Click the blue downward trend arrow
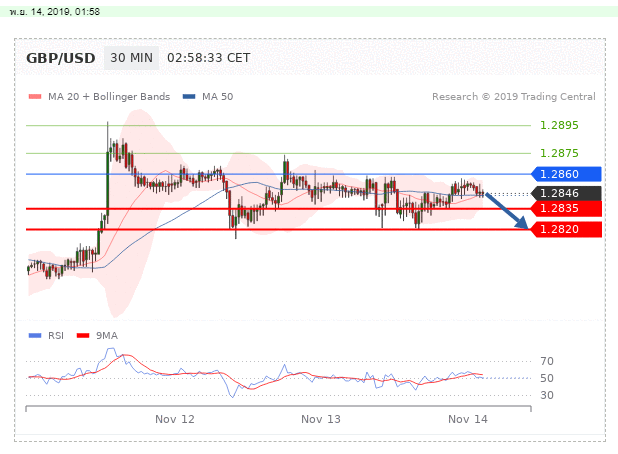 point(507,211)
